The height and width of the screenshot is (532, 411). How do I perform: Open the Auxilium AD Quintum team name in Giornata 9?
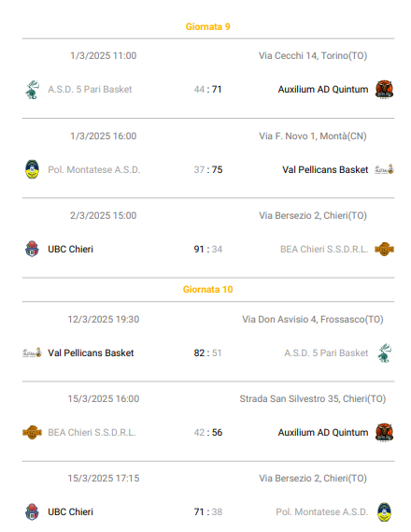[323, 90]
